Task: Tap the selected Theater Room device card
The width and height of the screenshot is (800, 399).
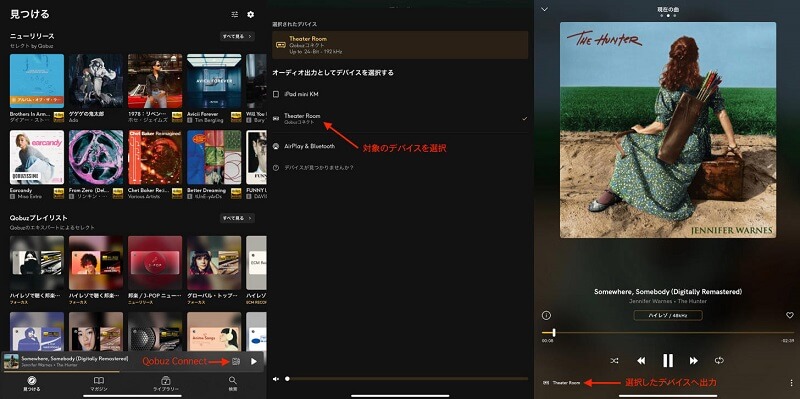Action: point(400,45)
